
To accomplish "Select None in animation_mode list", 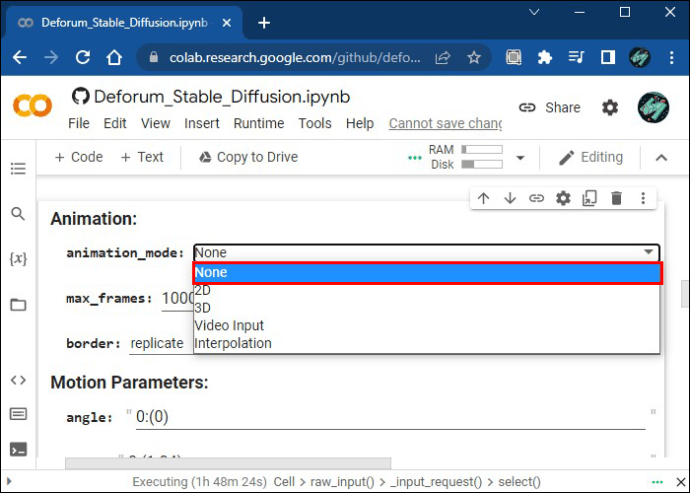I will pyautogui.click(x=427, y=272).
